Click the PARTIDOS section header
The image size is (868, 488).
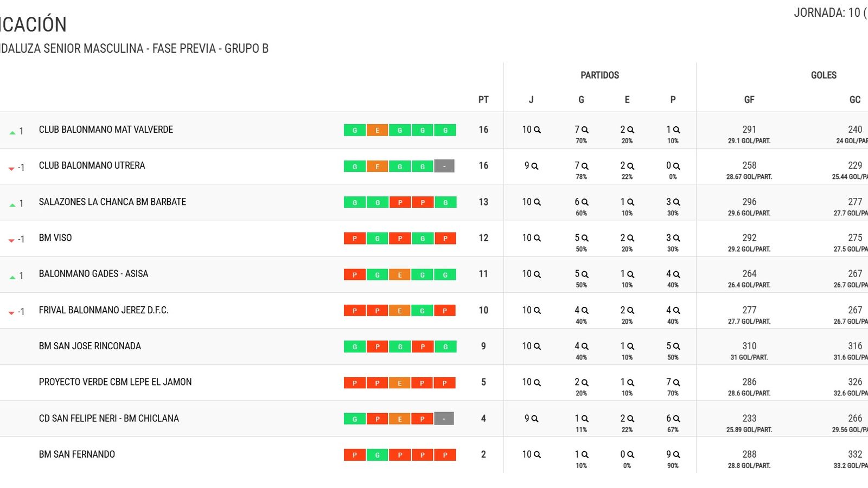(598, 75)
